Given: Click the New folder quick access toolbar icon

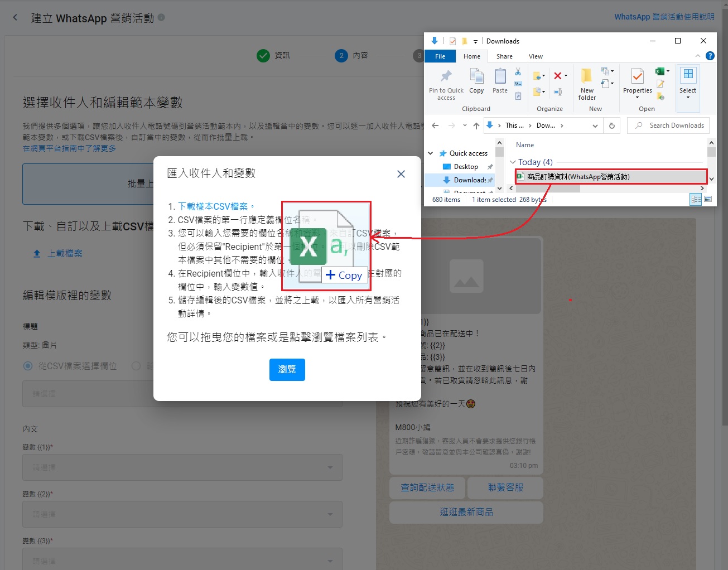Looking at the screenshot, I should [464, 41].
